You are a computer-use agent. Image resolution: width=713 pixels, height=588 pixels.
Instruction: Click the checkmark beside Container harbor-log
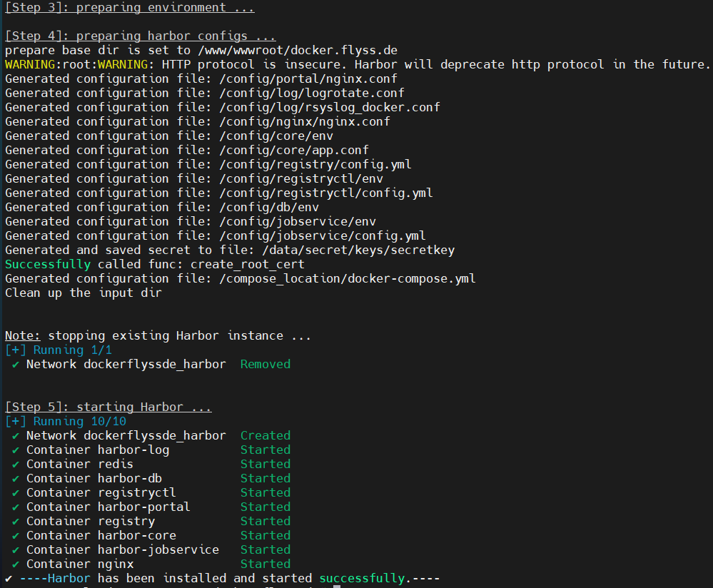click(16, 450)
